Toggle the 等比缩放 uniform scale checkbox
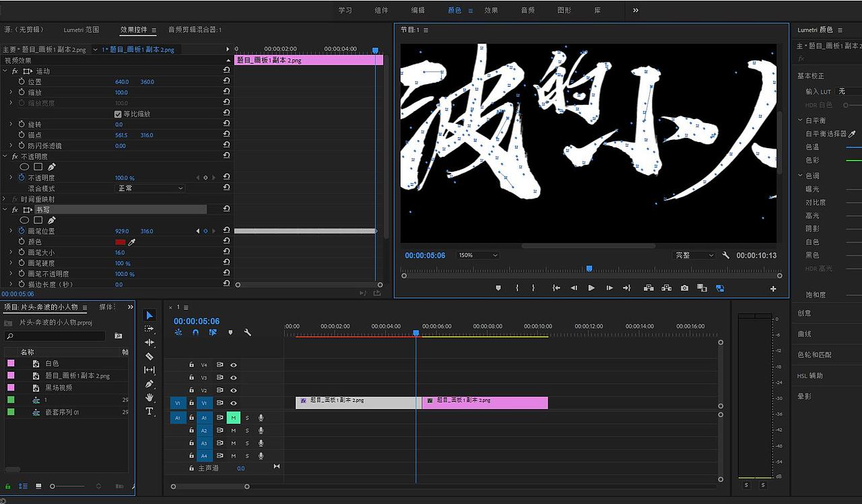862x504 pixels. pyautogui.click(x=119, y=114)
